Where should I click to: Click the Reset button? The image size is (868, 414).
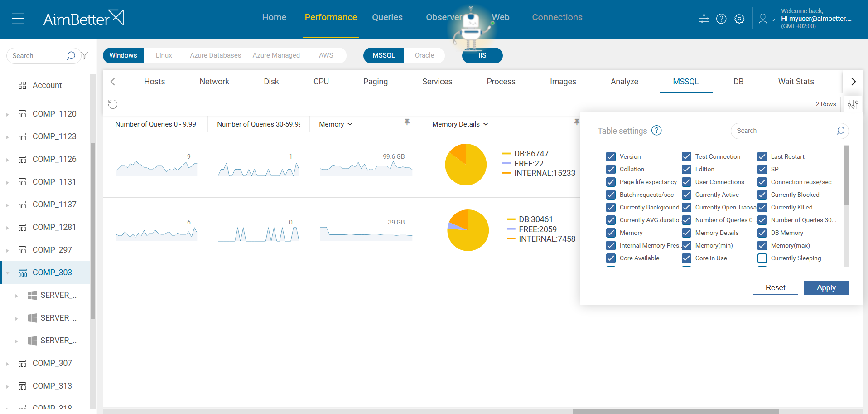coord(776,288)
